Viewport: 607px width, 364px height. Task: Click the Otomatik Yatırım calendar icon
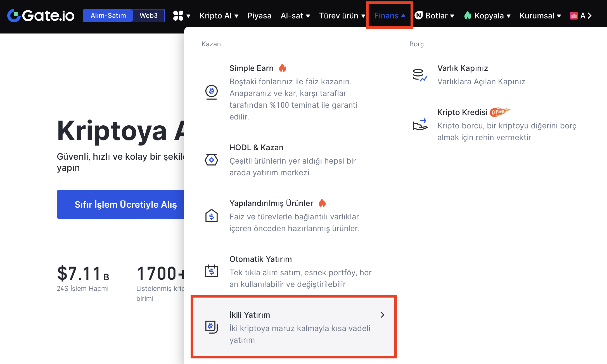(212, 271)
